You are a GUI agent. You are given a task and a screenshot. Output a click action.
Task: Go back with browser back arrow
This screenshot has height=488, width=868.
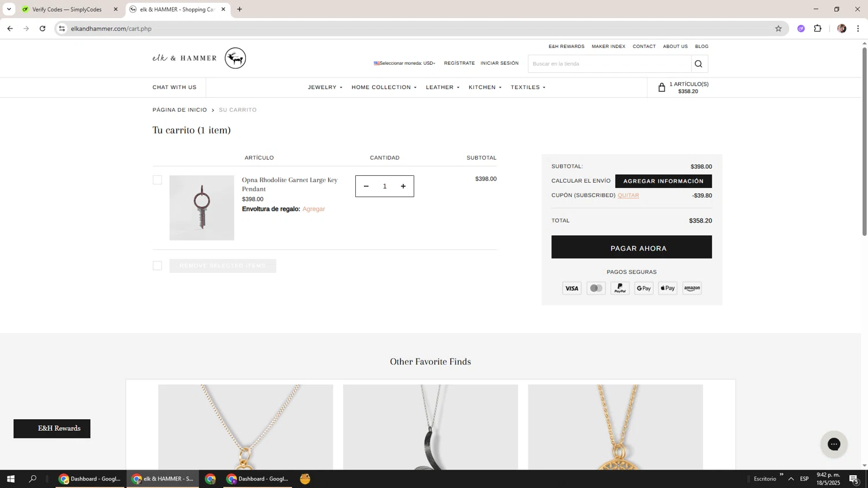point(10,28)
